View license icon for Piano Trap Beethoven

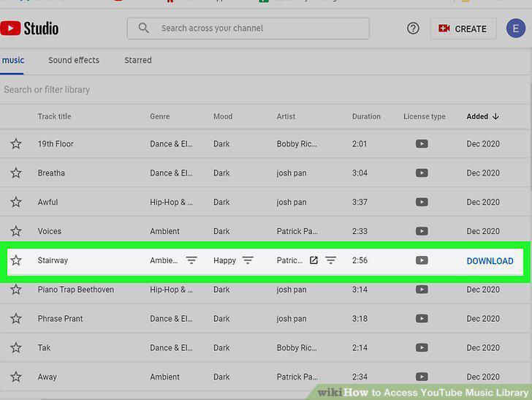coord(422,290)
